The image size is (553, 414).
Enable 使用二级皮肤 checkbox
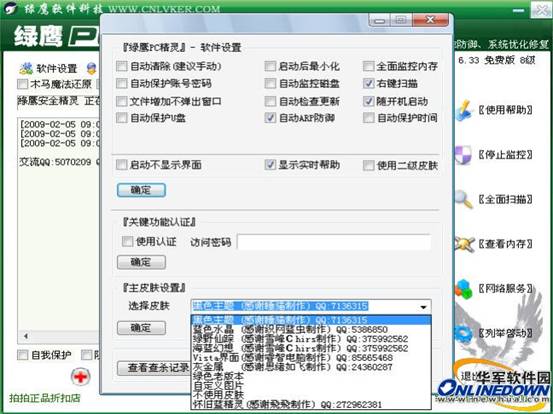pyautogui.click(x=369, y=165)
